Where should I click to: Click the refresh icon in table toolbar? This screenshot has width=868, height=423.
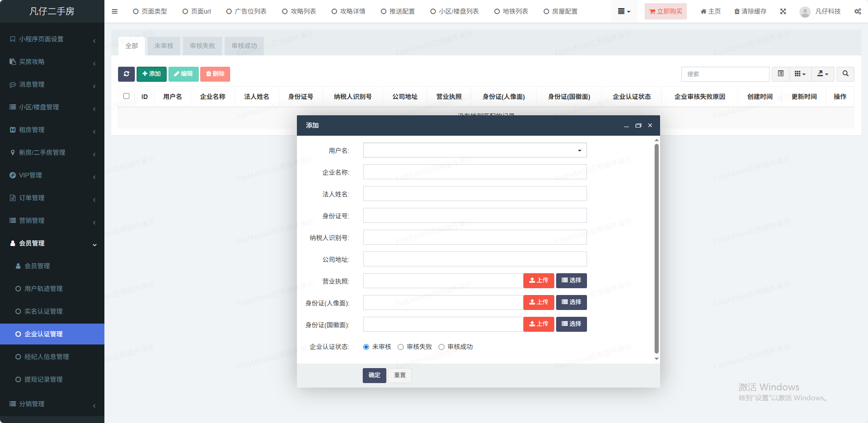[126, 74]
